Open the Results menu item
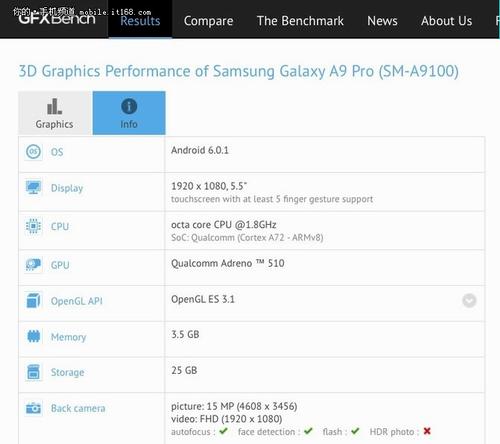Viewport: 500px width, 444px height. tap(140, 21)
